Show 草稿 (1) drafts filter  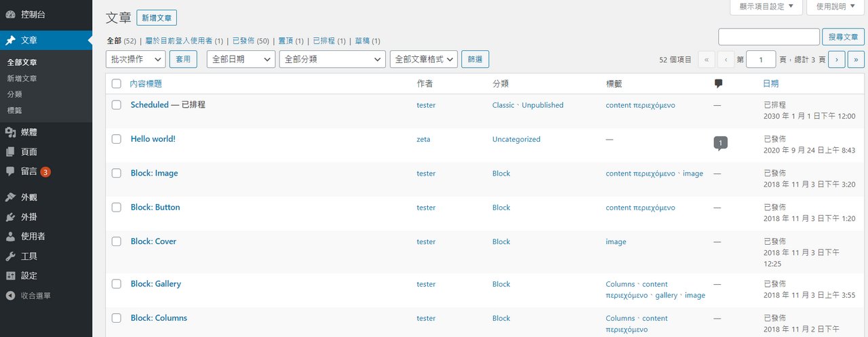click(368, 41)
